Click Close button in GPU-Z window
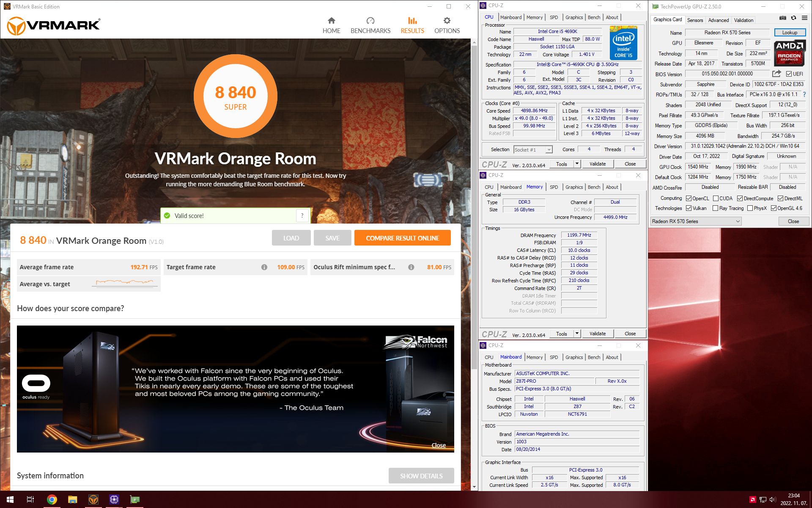Screen dimensions: 812x508 point(793,221)
